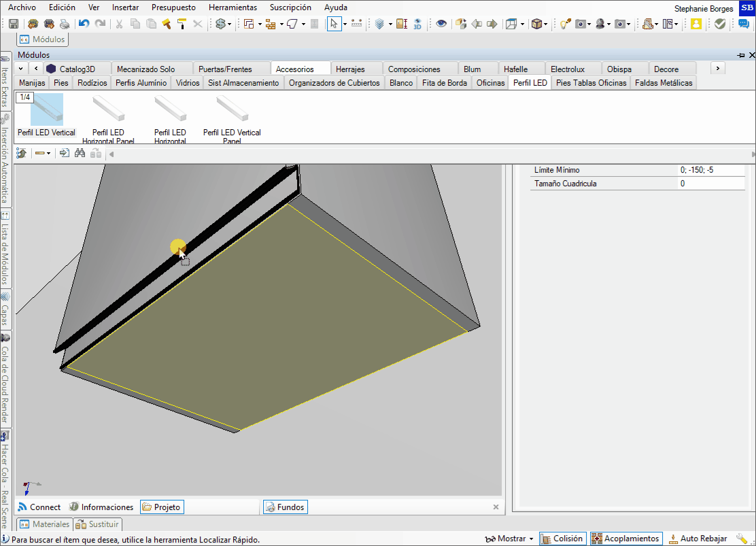Open the Herramientas menu
Screen dimensions: 756x546
click(233, 7)
